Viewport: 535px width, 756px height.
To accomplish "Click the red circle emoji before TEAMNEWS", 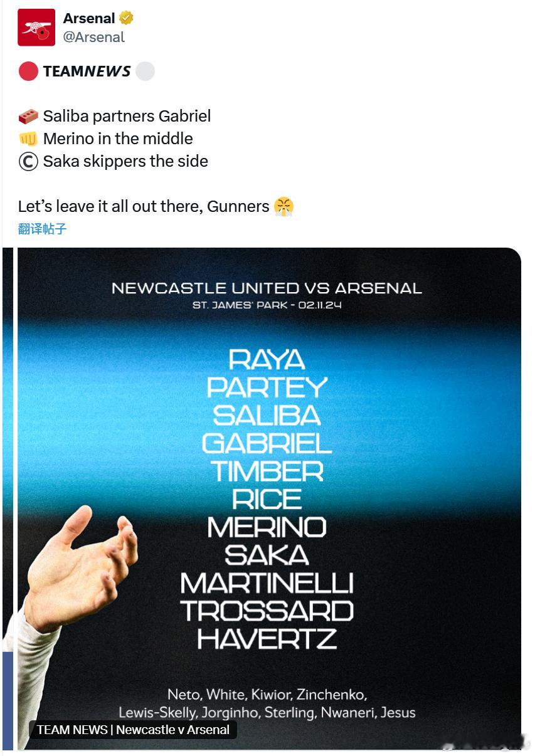I will pyautogui.click(x=28, y=71).
